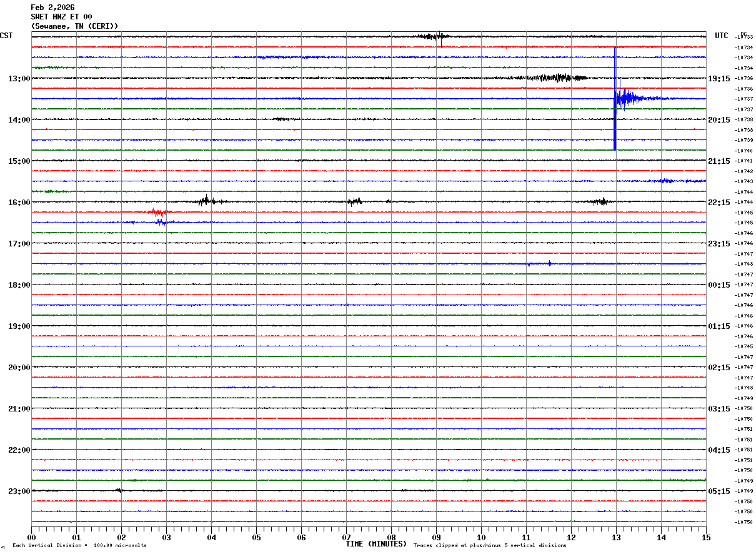Viewport: 756px width, 554px height.
Task: Click minute tick label '04' on time axis
Action: pyautogui.click(x=211, y=537)
